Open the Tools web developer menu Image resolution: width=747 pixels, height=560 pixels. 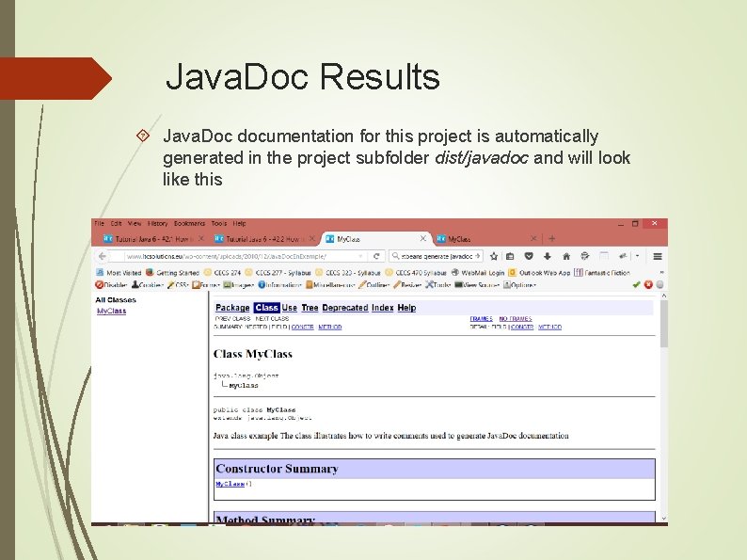click(438, 285)
